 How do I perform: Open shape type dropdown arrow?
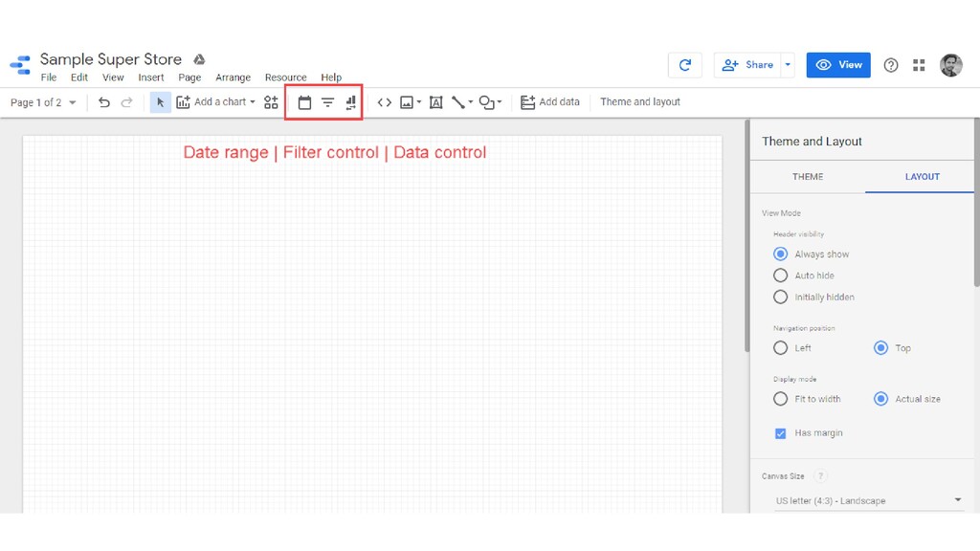[x=499, y=102]
